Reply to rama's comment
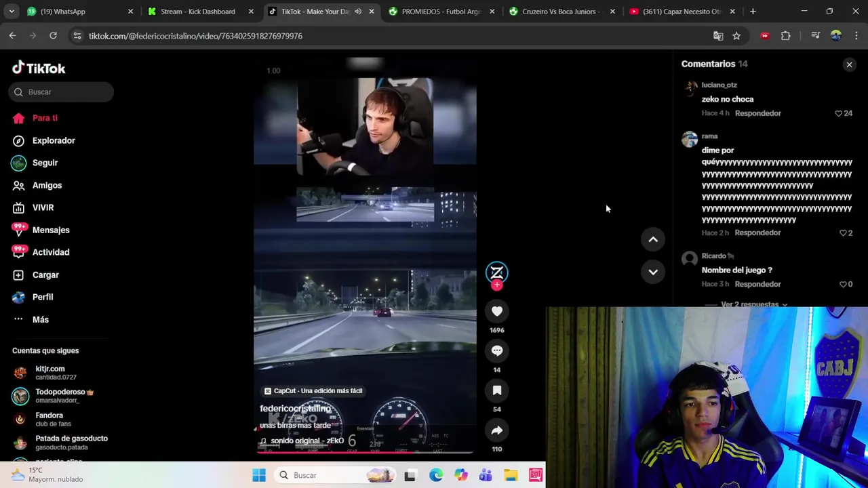 coord(758,232)
